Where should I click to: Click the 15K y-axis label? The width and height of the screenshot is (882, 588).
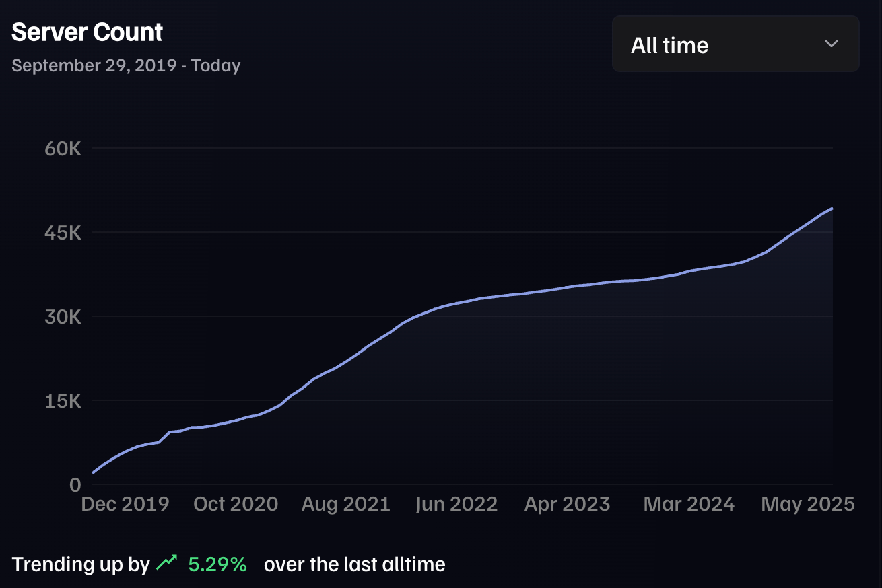point(63,401)
